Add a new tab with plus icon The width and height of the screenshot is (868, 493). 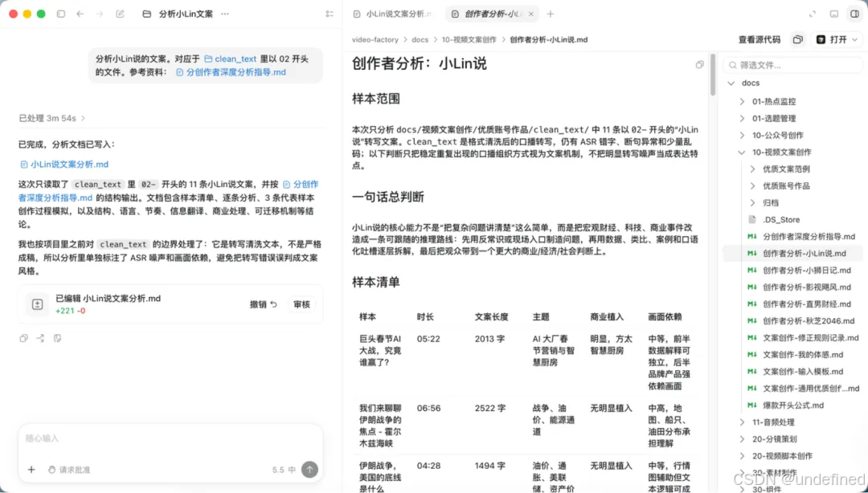[551, 14]
